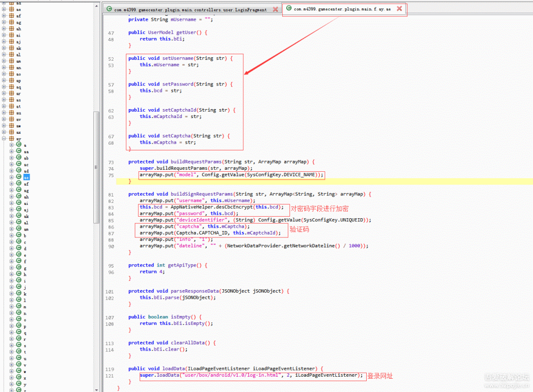Click the "user/box/android/v1.0/log-in.html" string
The height and width of the screenshot is (392, 533).
pyautogui.click(x=232, y=375)
